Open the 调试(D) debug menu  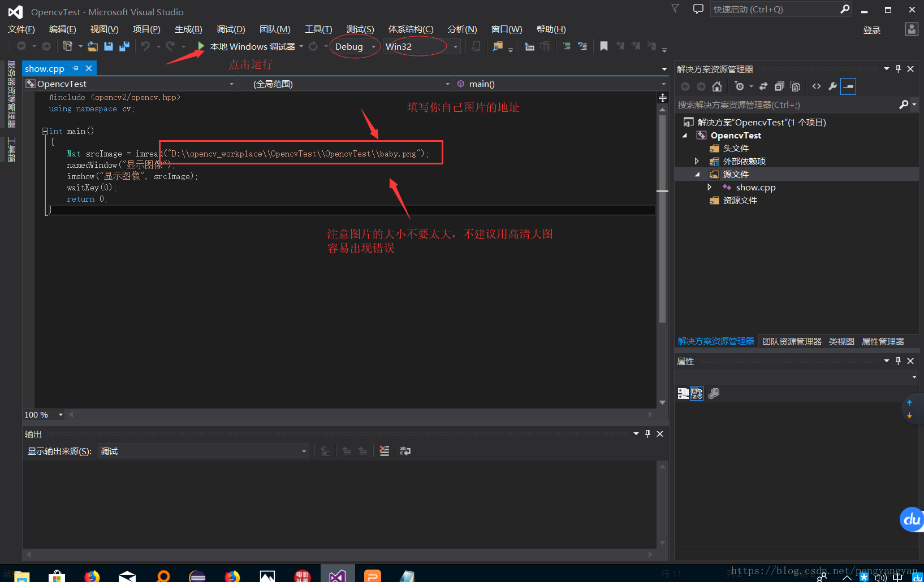(231, 29)
